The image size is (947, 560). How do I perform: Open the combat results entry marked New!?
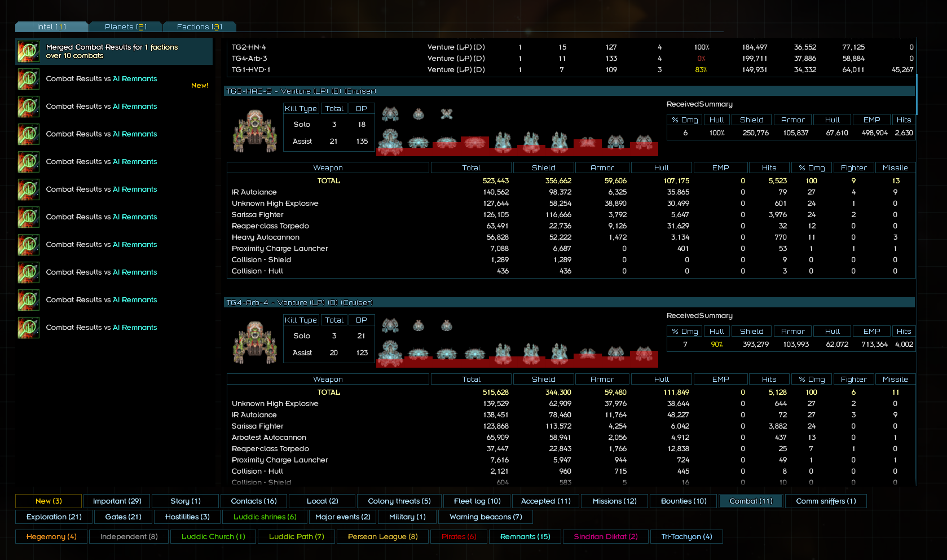point(114,79)
